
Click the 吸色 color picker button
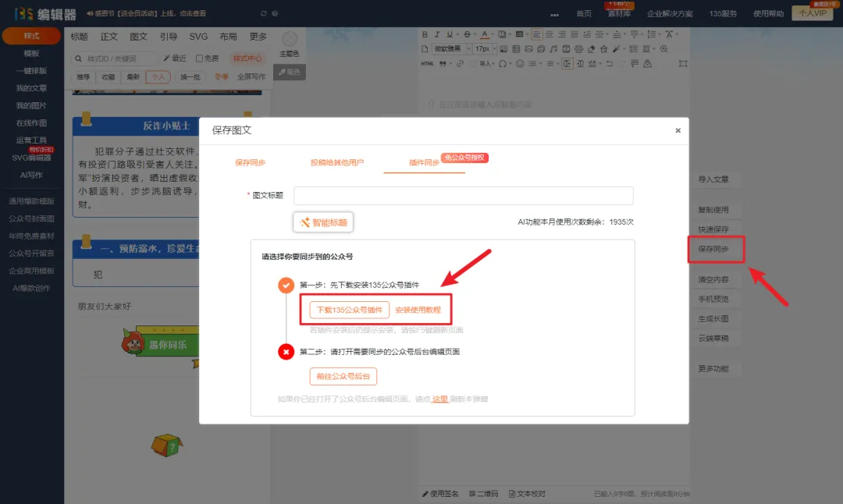tap(290, 72)
